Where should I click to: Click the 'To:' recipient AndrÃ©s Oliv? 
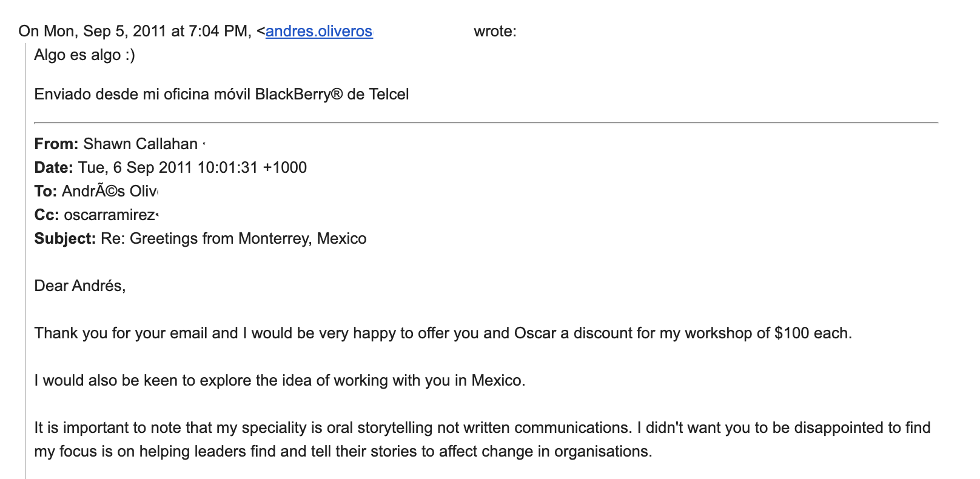[110, 191]
